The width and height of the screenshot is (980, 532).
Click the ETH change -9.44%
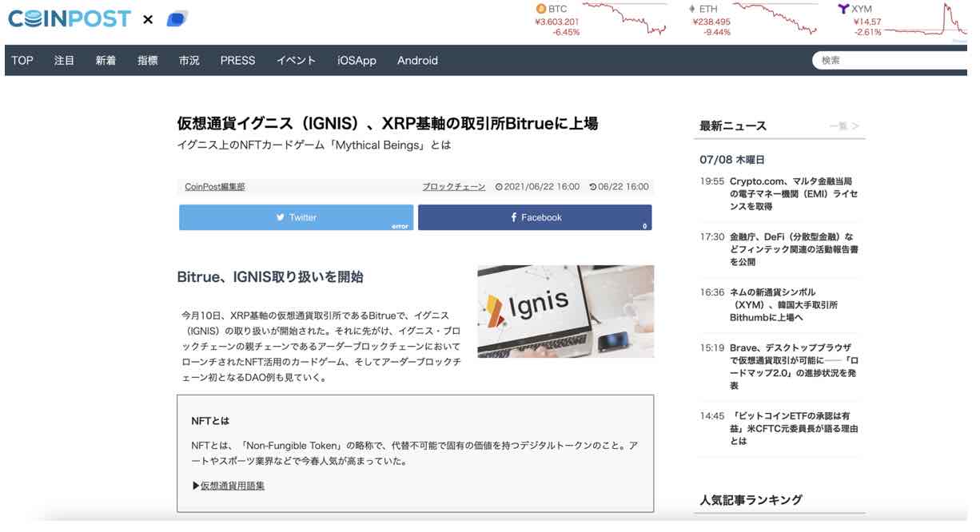(x=716, y=33)
